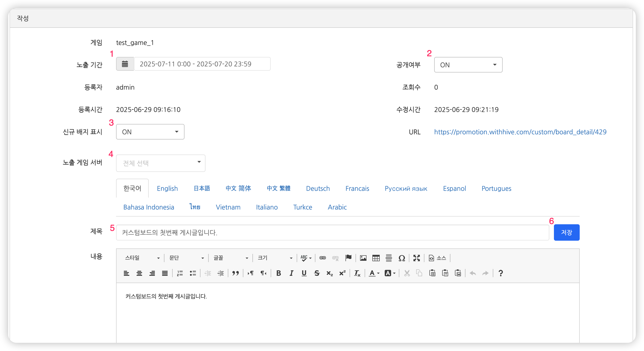Image resolution: width=644 pixels, height=351 pixels.
Task: Toggle italic formatting
Action: pyautogui.click(x=291, y=273)
